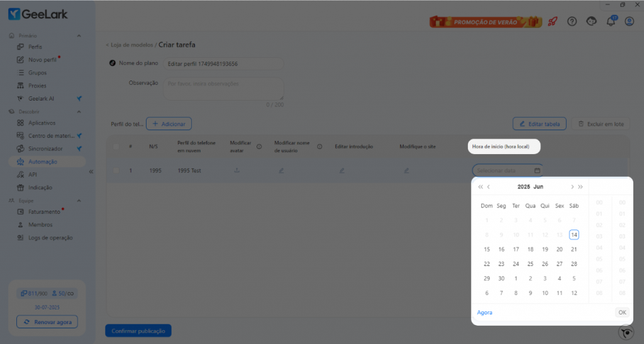Toggle the checkbox for row 1995 Test
644x344 pixels.
coord(116,170)
